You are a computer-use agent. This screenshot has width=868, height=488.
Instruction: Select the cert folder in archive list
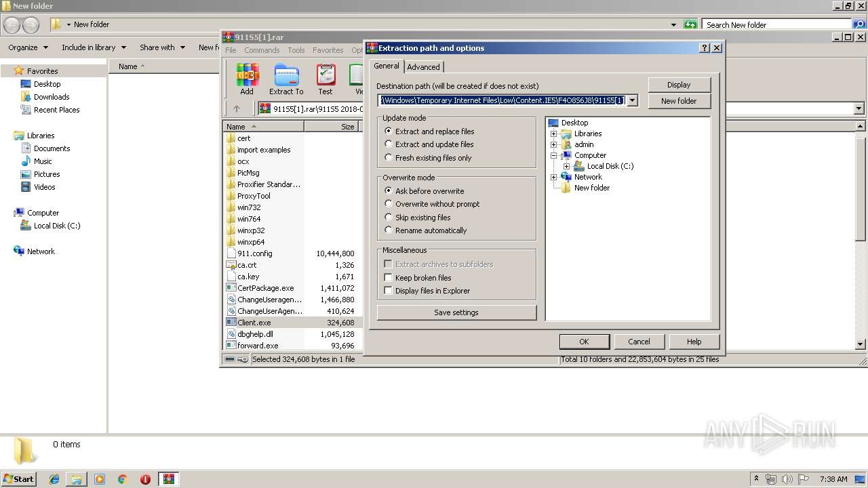point(243,138)
